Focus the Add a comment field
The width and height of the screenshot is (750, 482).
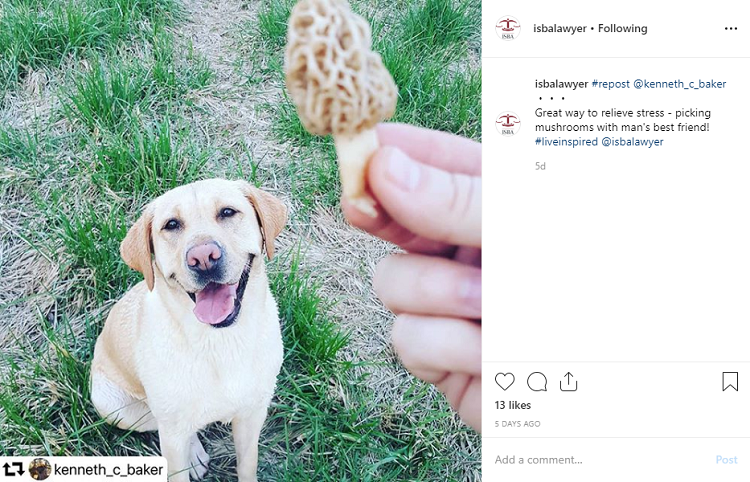[600, 460]
